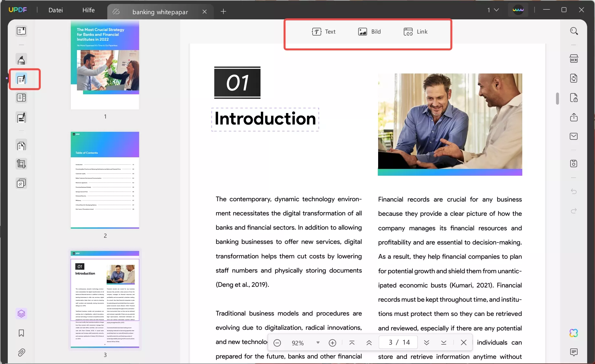Screen dimensions: 595x364
Task: Select page 3 Introduction thumbnail
Action: pyautogui.click(x=105, y=299)
